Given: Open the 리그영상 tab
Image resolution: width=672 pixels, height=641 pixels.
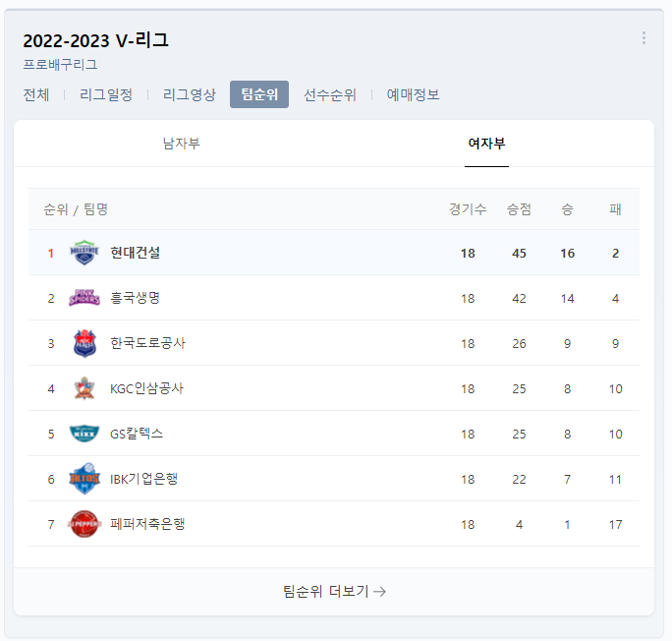Looking at the screenshot, I should 189,94.
